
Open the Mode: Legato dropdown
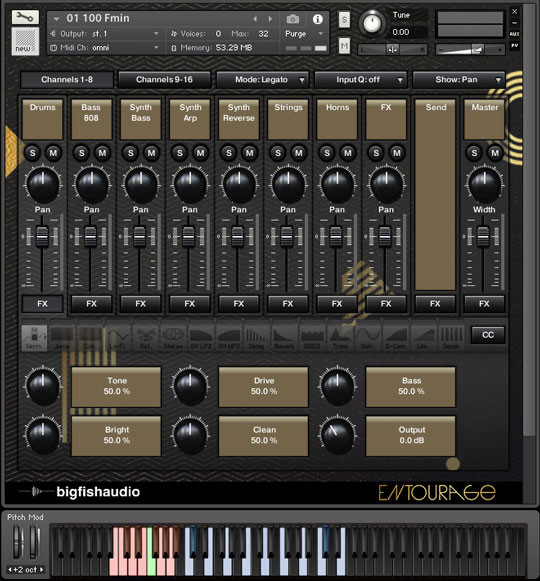tap(262, 80)
